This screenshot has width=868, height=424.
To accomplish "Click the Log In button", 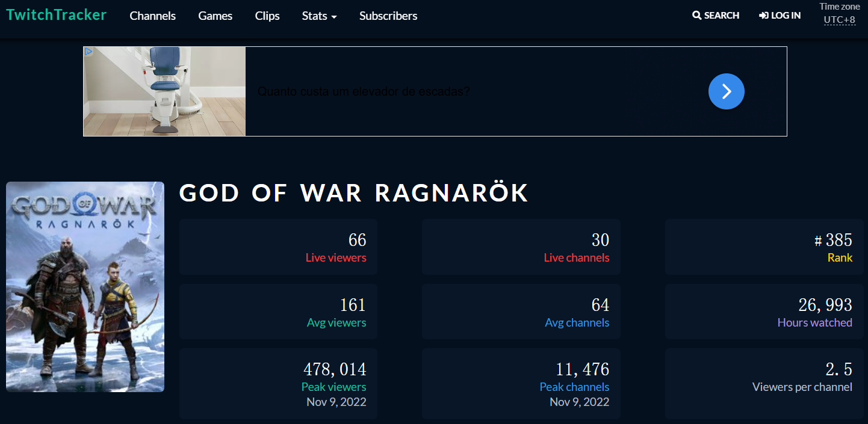I will click(780, 16).
